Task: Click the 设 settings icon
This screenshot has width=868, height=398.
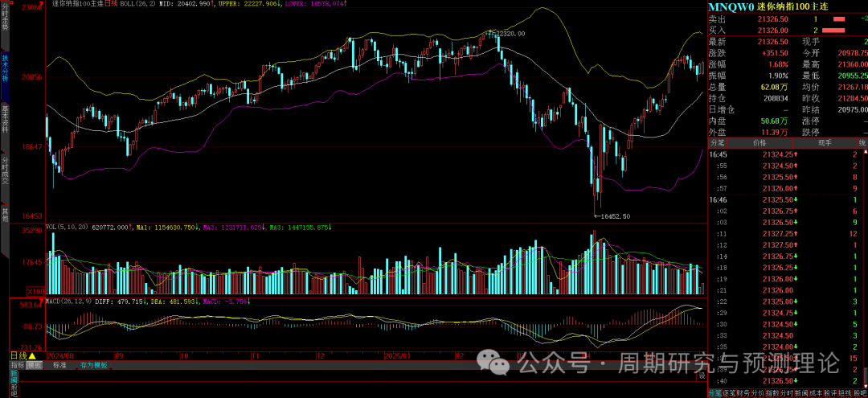Action: tap(701, 375)
